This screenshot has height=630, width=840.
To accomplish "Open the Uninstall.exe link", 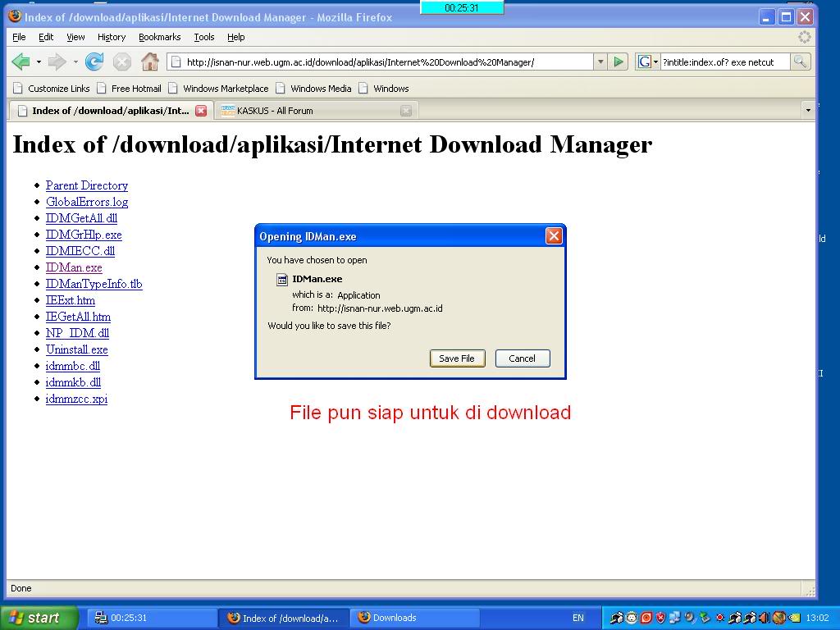I will (x=76, y=349).
